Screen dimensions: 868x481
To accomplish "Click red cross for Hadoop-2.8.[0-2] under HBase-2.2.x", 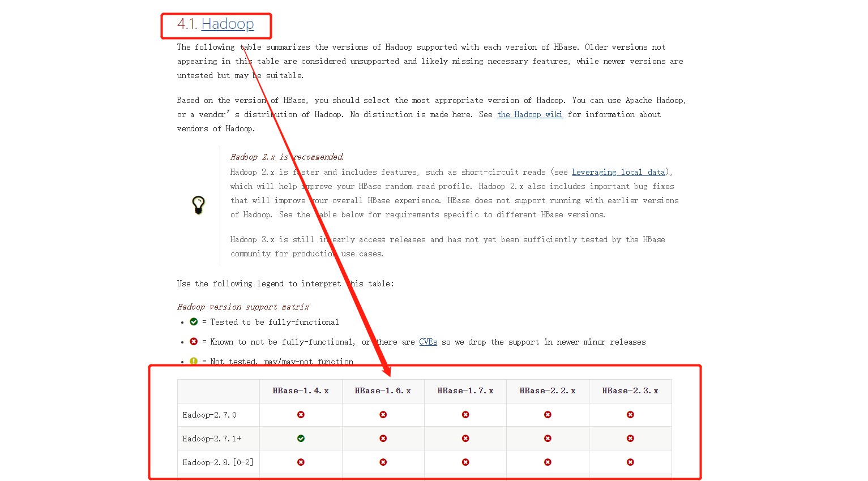I will pos(548,462).
